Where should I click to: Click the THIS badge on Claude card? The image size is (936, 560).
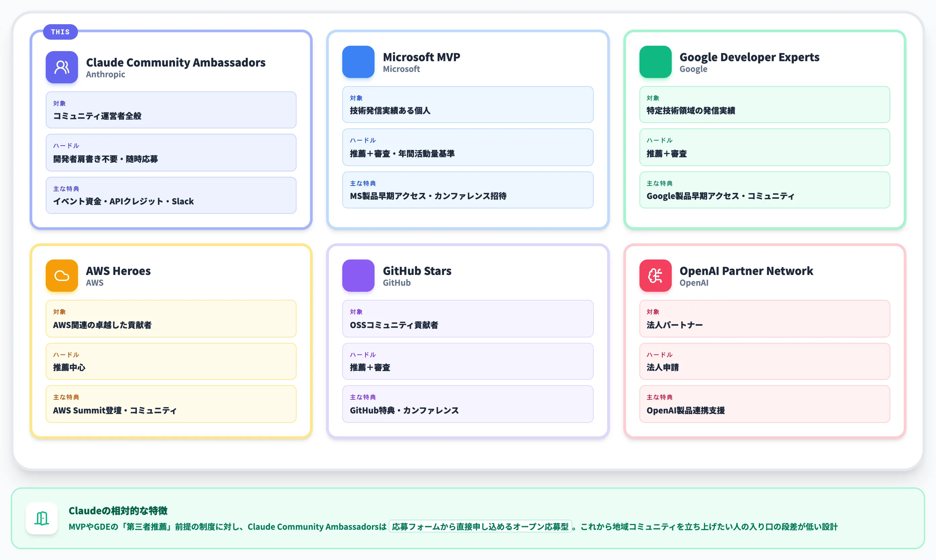(x=61, y=32)
